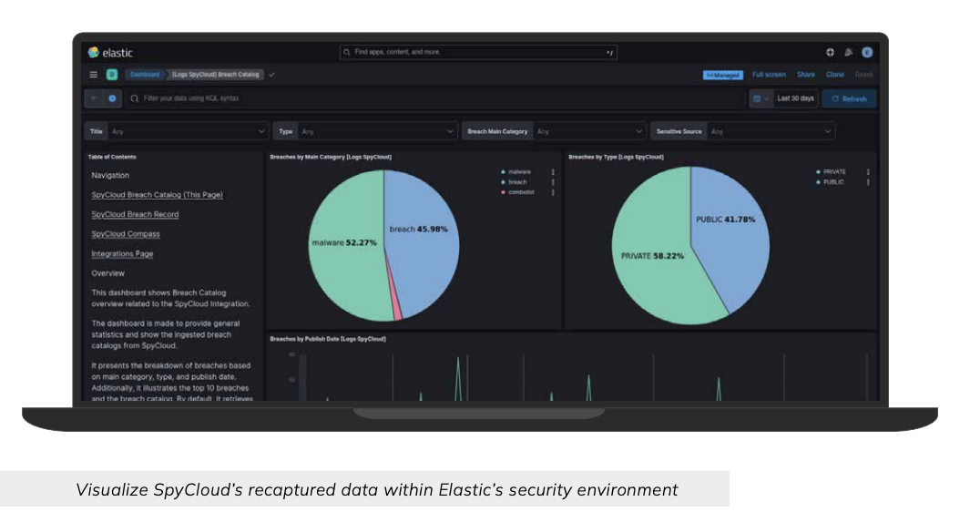Image resolution: width=980 pixels, height=512 pixels.
Task: Click the add filter plus icon
Action: click(113, 98)
